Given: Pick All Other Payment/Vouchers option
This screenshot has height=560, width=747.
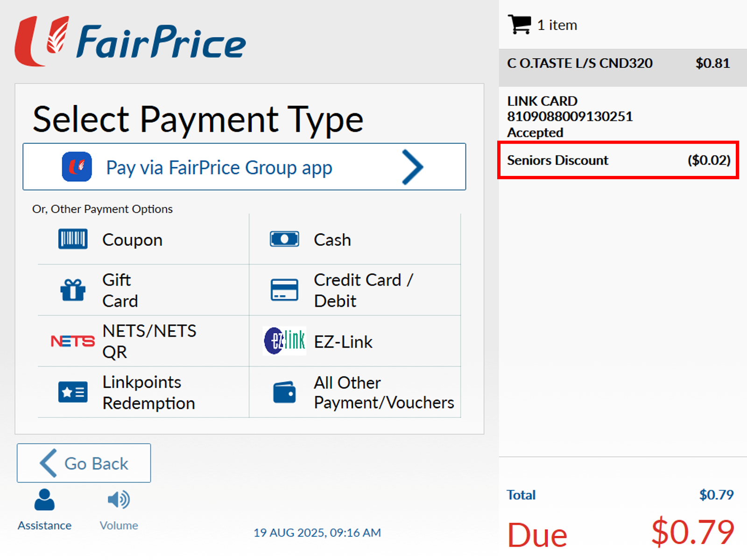Looking at the screenshot, I should coord(383,392).
